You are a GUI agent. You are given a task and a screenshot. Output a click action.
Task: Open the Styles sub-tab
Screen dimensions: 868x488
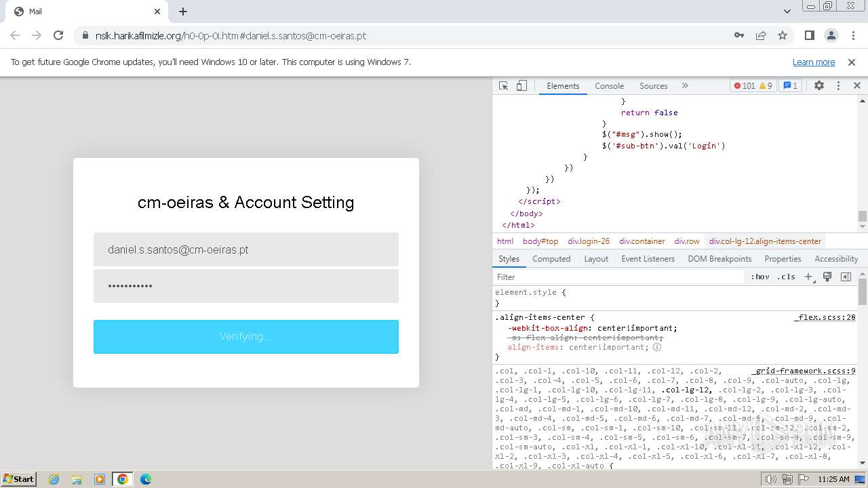coord(509,259)
